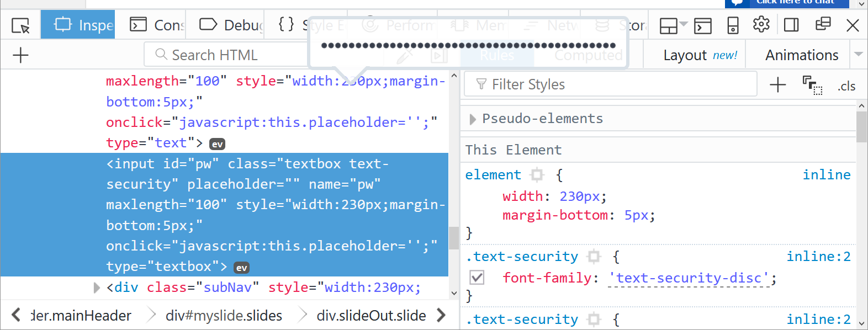Highlight elements matching second .text-security selector
The width and height of the screenshot is (868, 330).
point(594,320)
